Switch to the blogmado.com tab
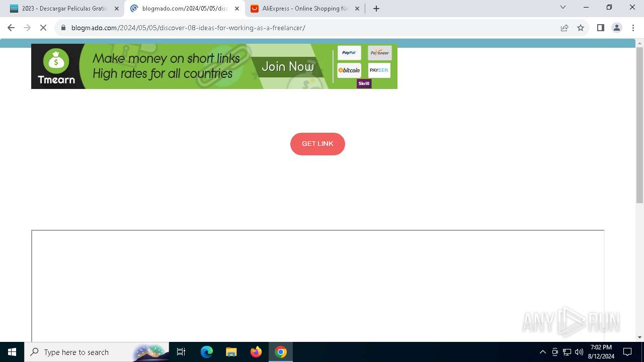Image resolution: width=644 pixels, height=362 pixels. pos(184,9)
